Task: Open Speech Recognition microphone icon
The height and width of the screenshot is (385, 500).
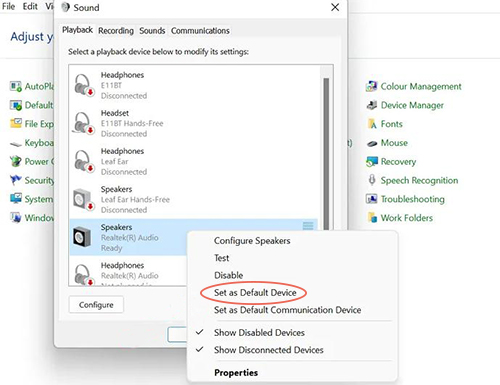Action: [372, 180]
